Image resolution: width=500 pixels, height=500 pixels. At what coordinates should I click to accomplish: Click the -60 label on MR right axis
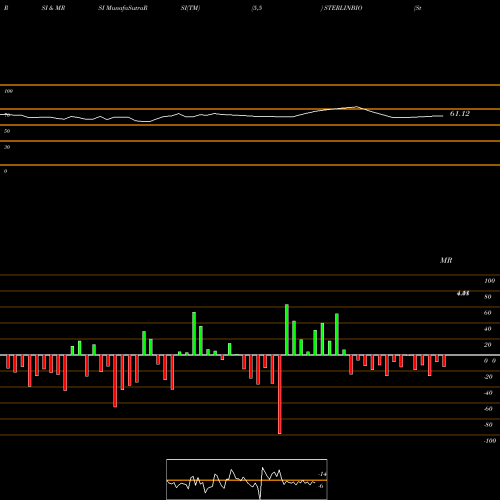[x=488, y=409]
